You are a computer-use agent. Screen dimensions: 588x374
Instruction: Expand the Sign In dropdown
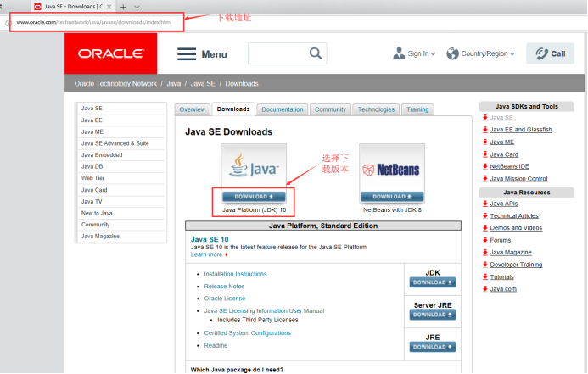(x=433, y=54)
